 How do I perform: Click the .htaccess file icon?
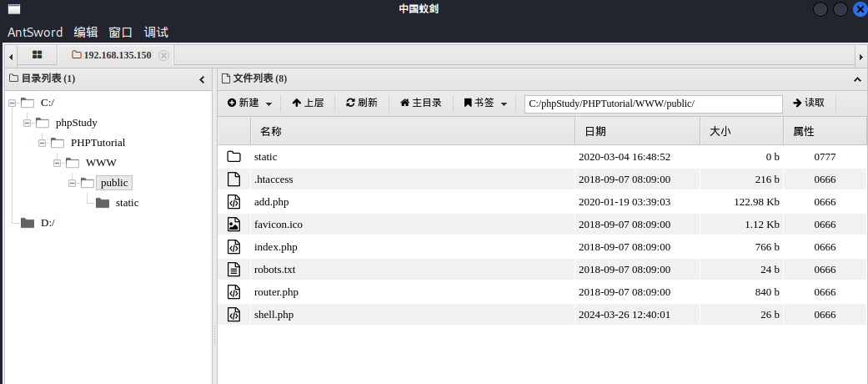234,179
